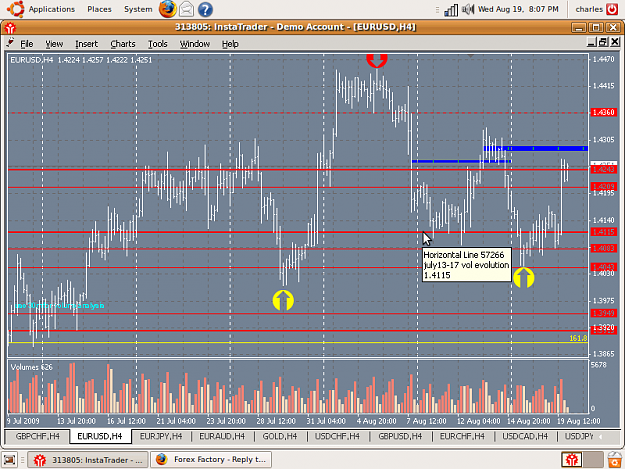The height and width of the screenshot is (469, 625).
Task: Switch to the USDCHF,H4 chart tab
Action: 337,436
